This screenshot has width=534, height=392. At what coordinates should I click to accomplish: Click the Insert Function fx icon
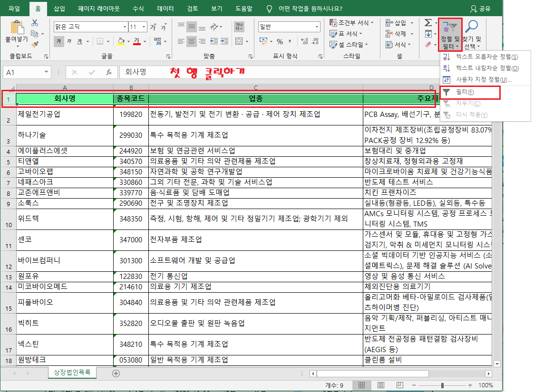[x=108, y=72]
